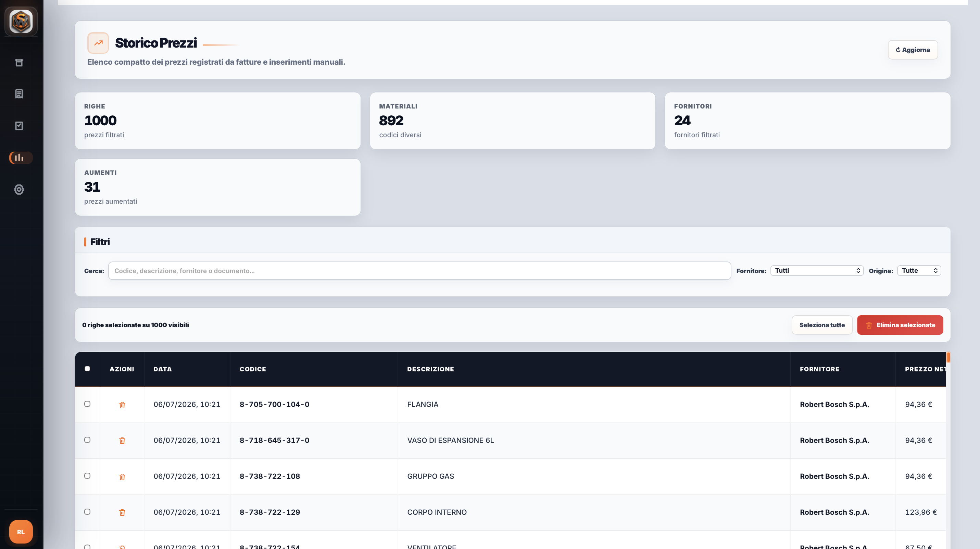
Task: Delete the GRUPPO GAS row with trash icon
Action: (122, 477)
